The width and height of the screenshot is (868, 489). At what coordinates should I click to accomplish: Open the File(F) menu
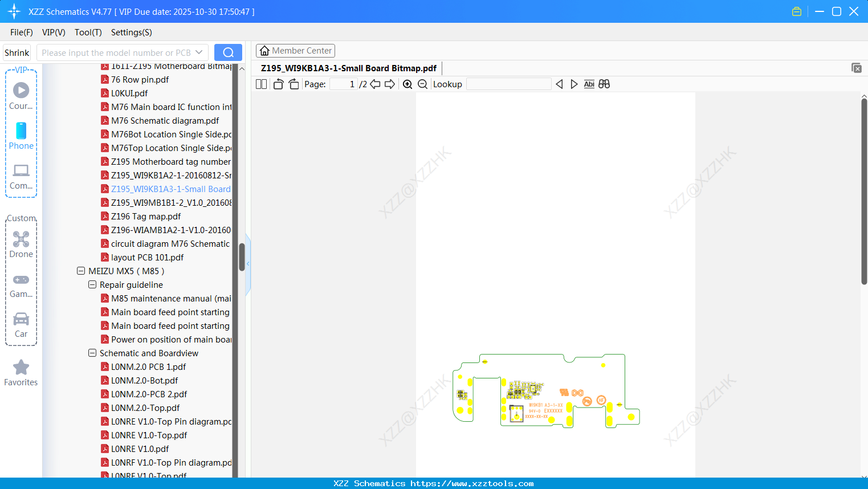[22, 32]
